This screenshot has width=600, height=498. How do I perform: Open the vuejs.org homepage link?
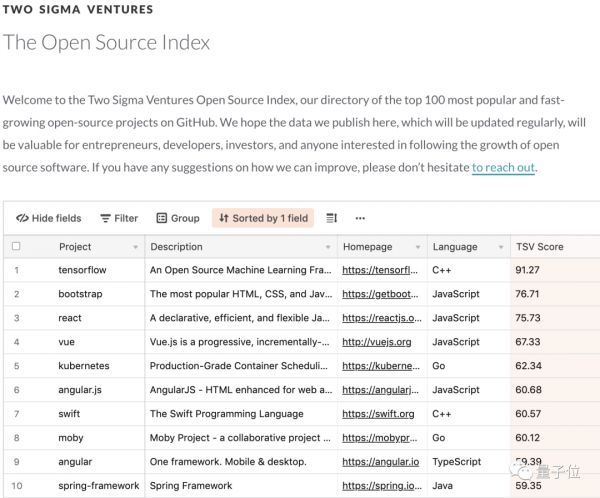375,342
